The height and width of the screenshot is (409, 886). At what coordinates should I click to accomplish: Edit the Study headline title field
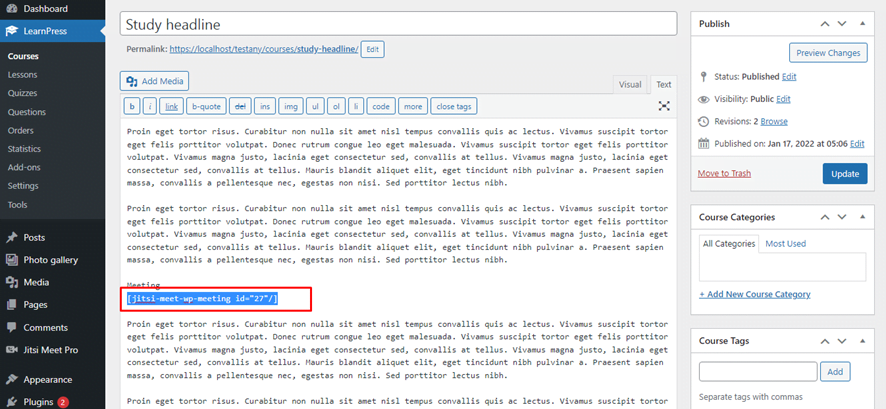coord(398,24)
